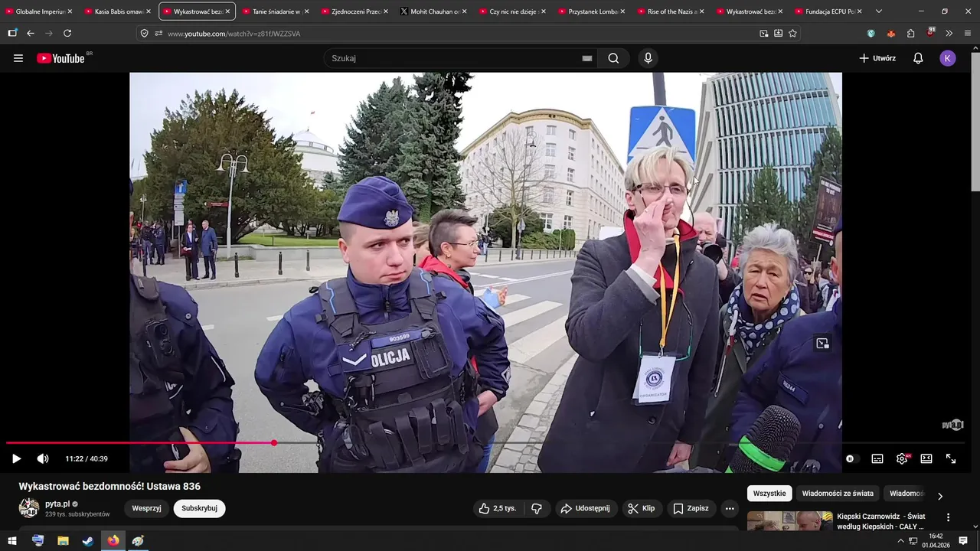Image resolution: width=980 pixels, height=551 pixels.
Task: Show more filter chips with the right arrow
Action: [x=940, y=495]
